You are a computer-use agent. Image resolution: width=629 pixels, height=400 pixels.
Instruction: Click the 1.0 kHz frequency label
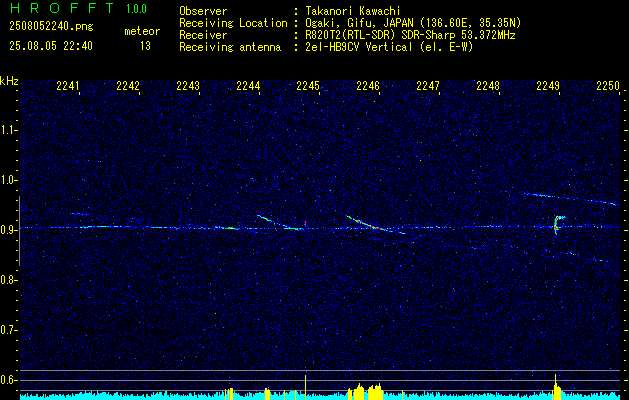pyautogui.click(x=8, y=180)
